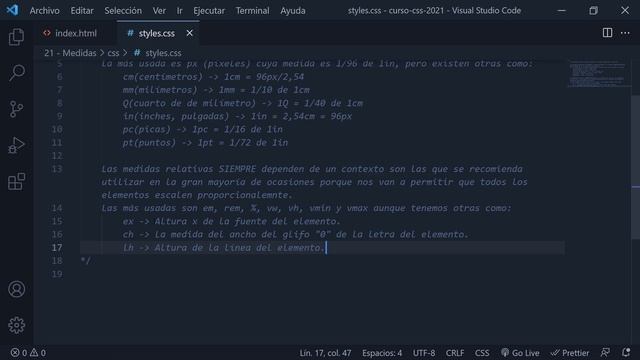Open the Ver menu
Image resolution: width=640 pixels, height=360 pixels.
click(x=159, y=11)
